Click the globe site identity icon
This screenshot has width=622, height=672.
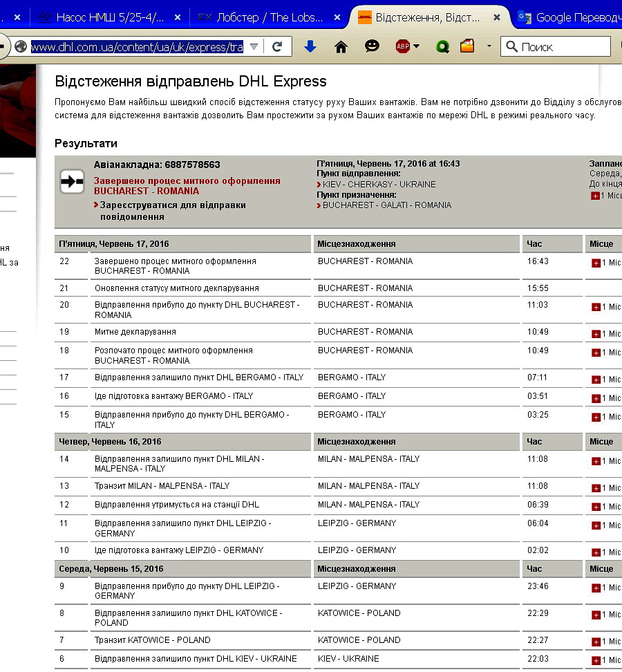click(21, 46)
